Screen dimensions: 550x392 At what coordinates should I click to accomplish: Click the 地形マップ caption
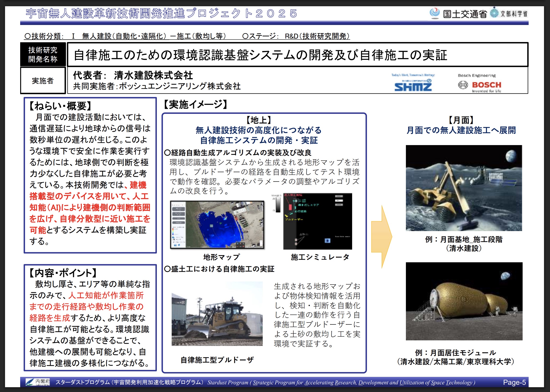[221, 257]
